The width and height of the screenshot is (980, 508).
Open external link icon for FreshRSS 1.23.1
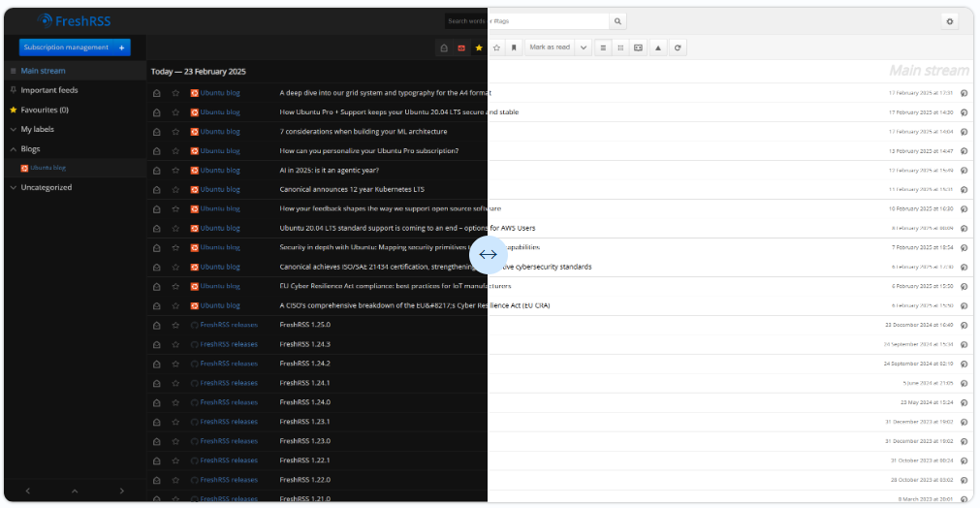pyautogui.click(x=964, y=423)
